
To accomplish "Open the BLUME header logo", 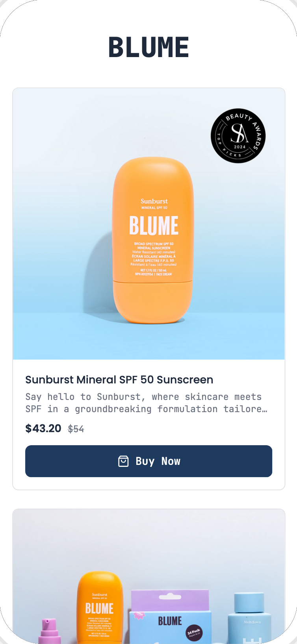I will pyautogui.click(x=148, y=47).
